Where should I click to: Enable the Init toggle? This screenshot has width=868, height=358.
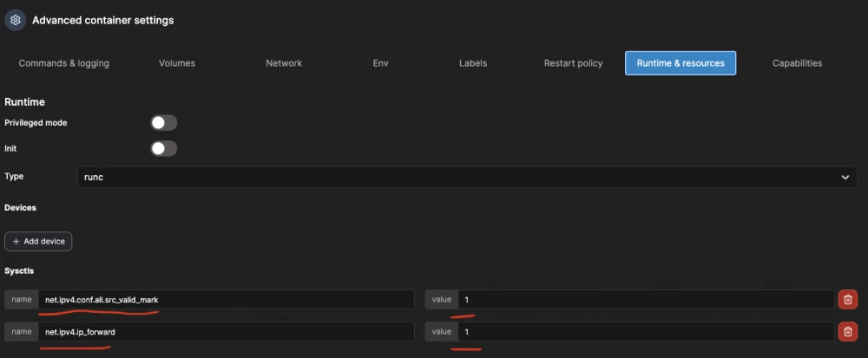click(163, 148)
